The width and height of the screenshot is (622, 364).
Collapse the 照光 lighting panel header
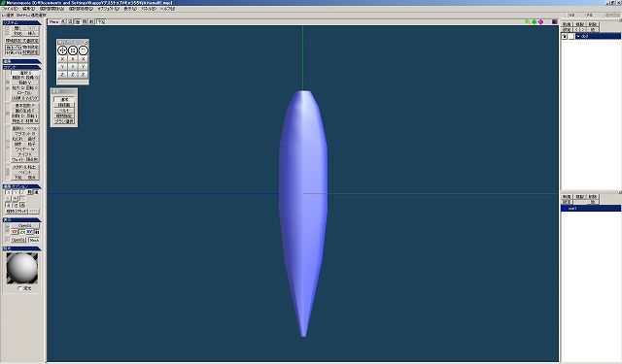[21, 248]
